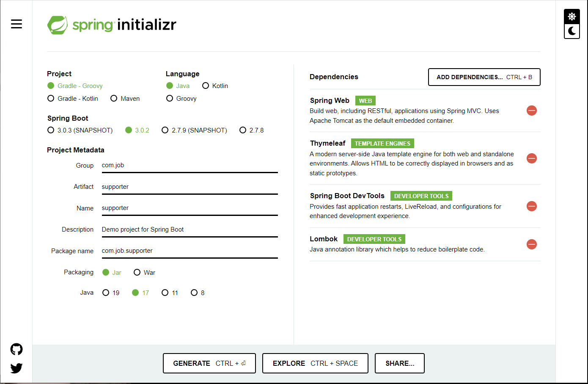Click DEVELOPER TOOLS tag beside Spring Boot DevTools
588x384 pixels.
tap(421, 196)
